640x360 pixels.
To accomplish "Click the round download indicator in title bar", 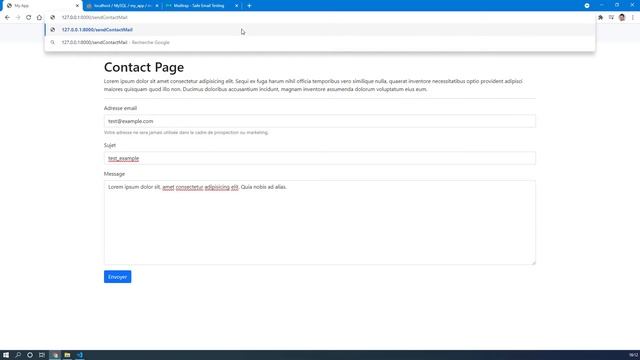I will [587, 6].
